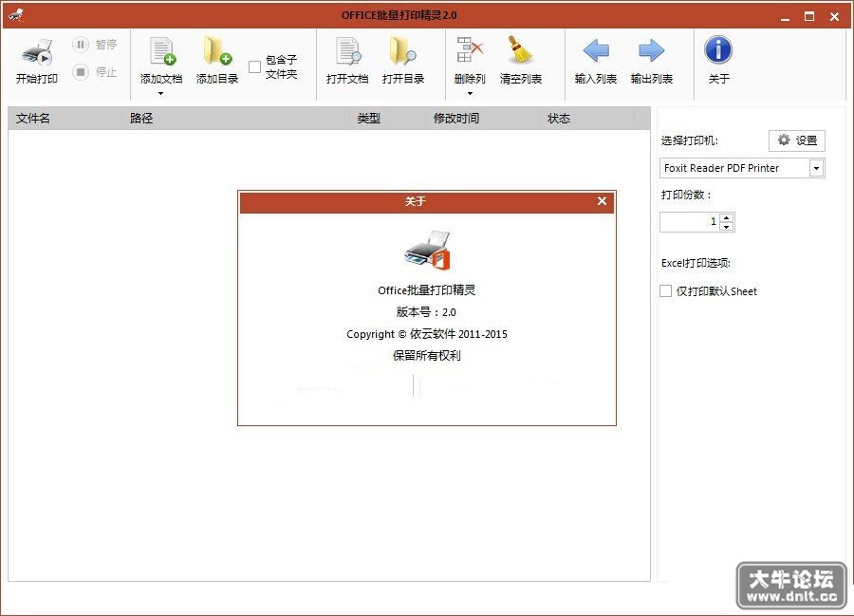This screenshot has height=616, width=854.
Task: Click the 停止 stop icon
Action: 81,71
